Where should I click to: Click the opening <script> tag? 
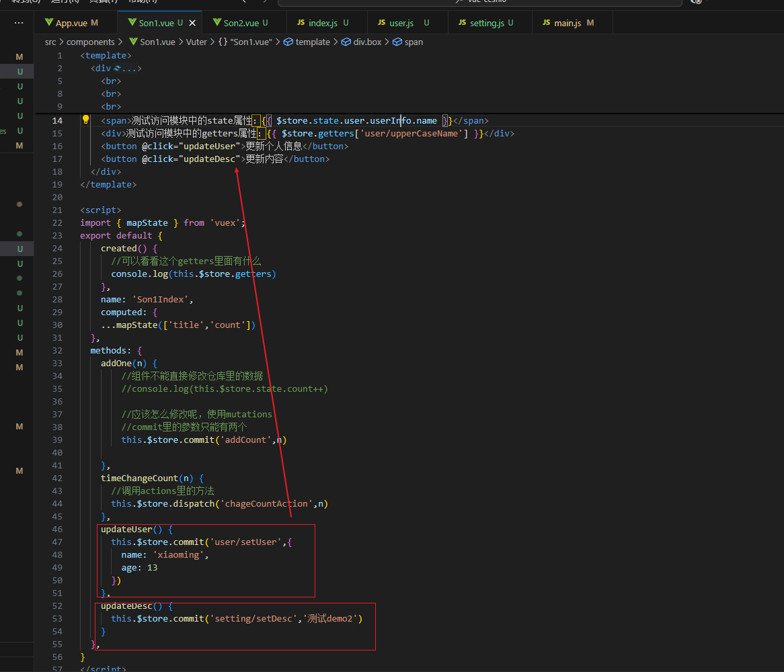coord(100,210)
